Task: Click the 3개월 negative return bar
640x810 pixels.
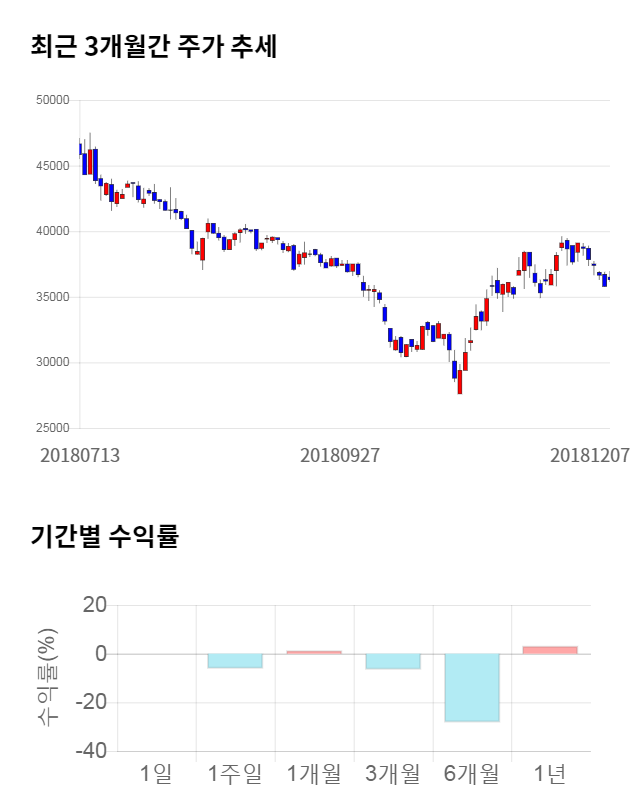Action: [x=393, y=661]
